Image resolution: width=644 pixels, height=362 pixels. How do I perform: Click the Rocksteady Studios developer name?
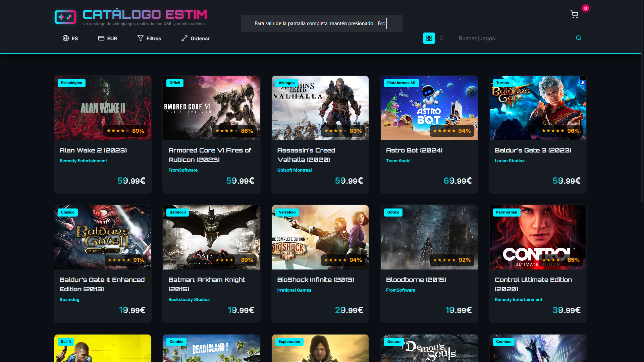tap(189, 300)
